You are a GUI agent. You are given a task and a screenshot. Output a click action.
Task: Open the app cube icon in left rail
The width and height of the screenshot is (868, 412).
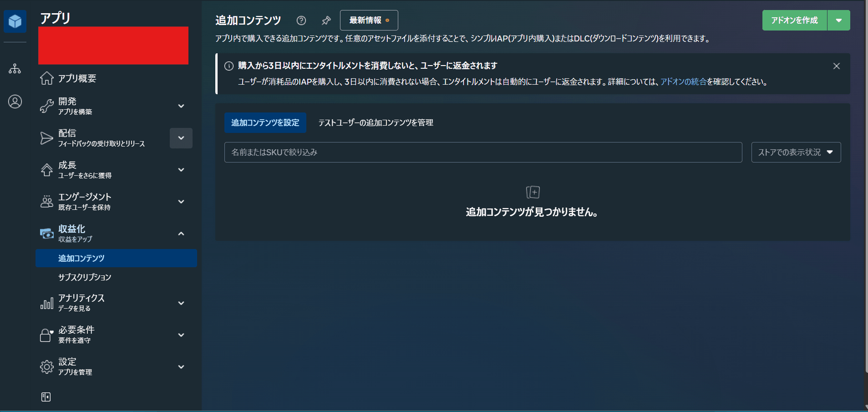[x=15, y=21]
